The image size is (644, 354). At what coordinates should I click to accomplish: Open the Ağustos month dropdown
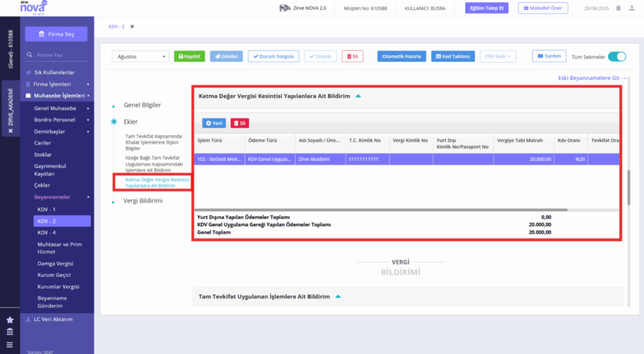(140, 57)
